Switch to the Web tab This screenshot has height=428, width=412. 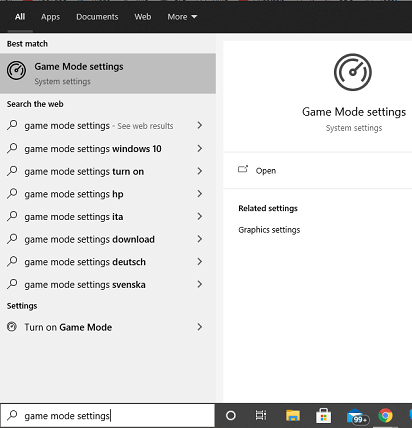point(143,17)
